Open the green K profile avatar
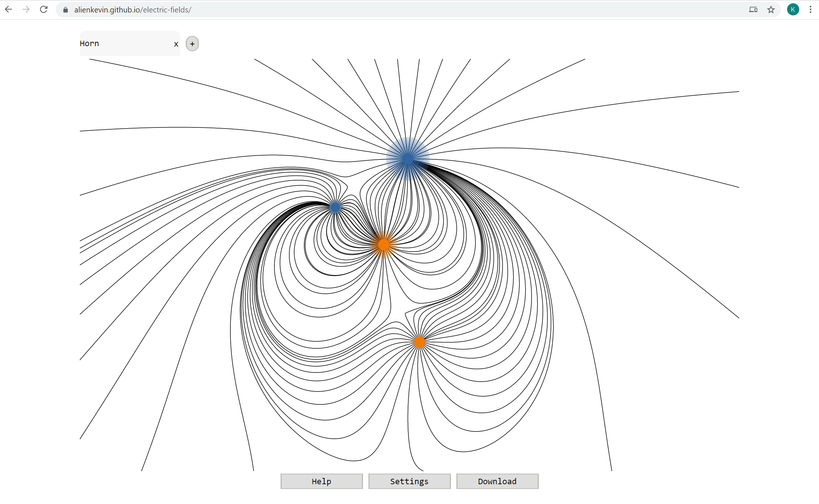 point(793,10)
